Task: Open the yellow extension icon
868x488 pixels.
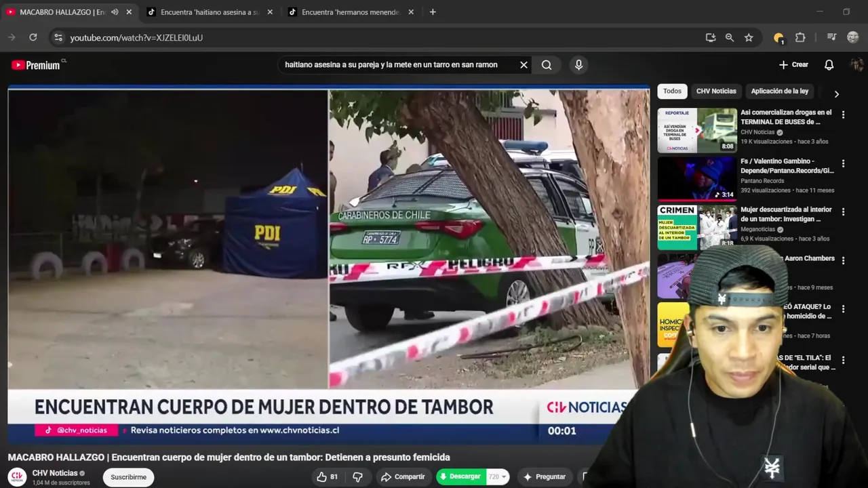Action: 778,38
